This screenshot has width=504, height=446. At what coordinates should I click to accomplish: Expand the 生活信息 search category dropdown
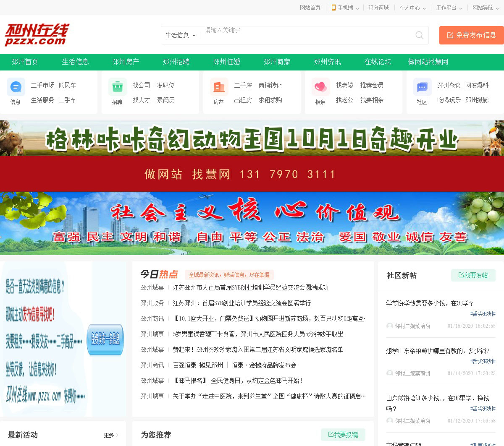(x=181, y=35)
